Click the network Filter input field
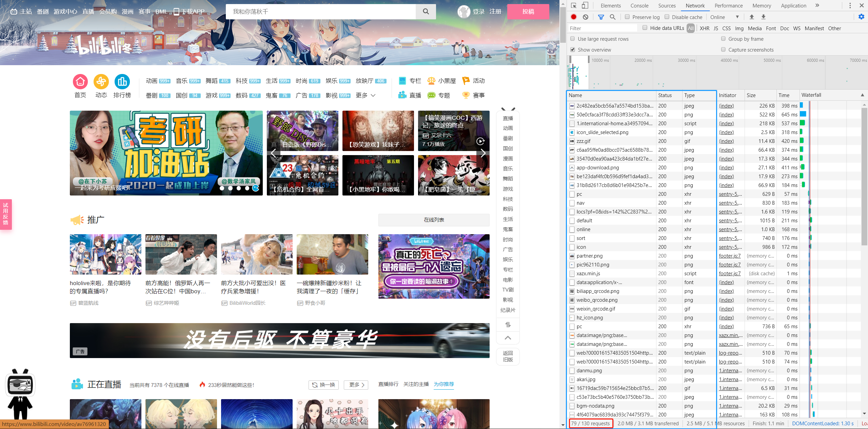Viewport: 868px width, 429px height. pos(603,28)
